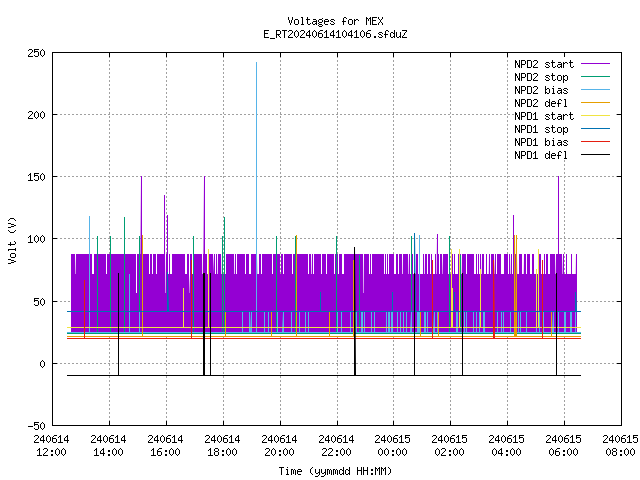
Task: Select the NPD2 stop legend entry
Action: point(541,77)
